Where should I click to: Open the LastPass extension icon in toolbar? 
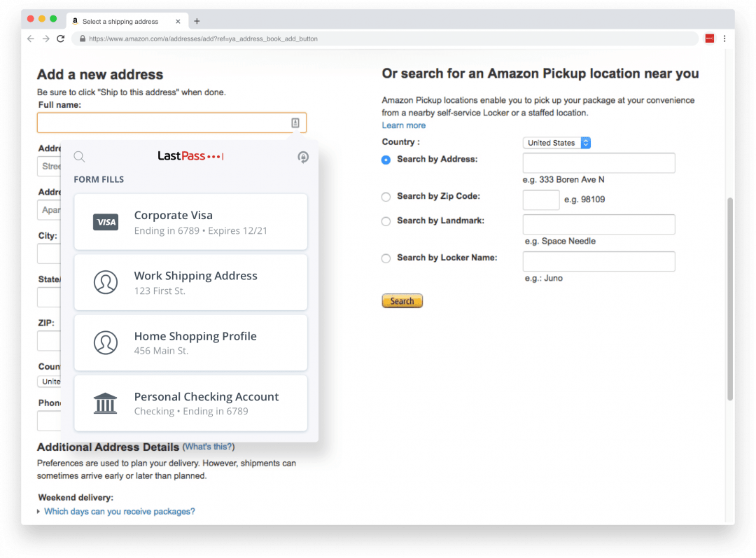[709, 39]
